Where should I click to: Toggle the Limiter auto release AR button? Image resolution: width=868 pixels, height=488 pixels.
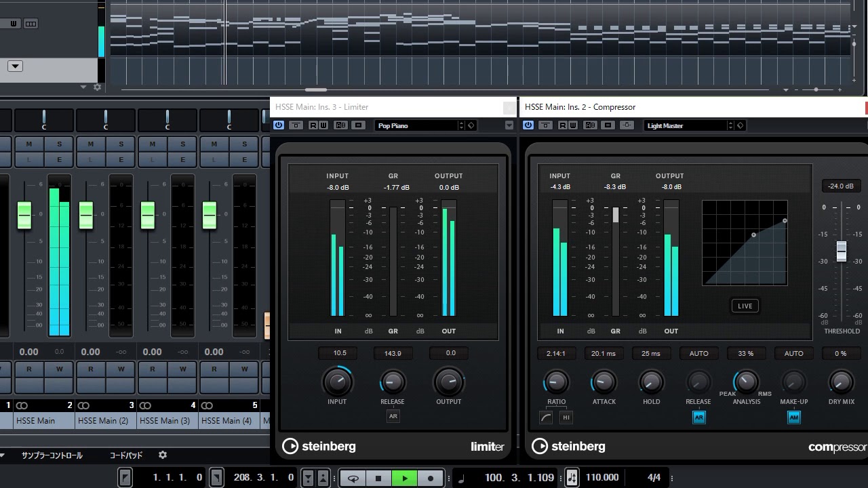point(393,416)
